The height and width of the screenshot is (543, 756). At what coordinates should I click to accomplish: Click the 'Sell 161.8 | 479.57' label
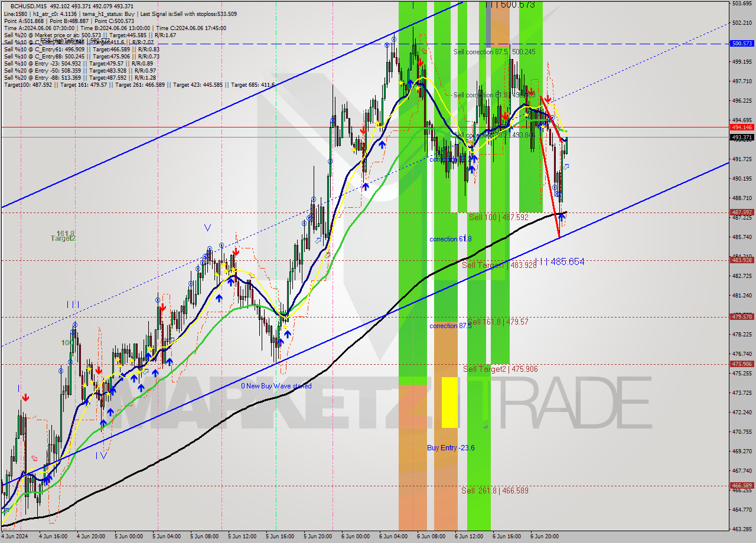pyautogui.click(x=497, y=322)
